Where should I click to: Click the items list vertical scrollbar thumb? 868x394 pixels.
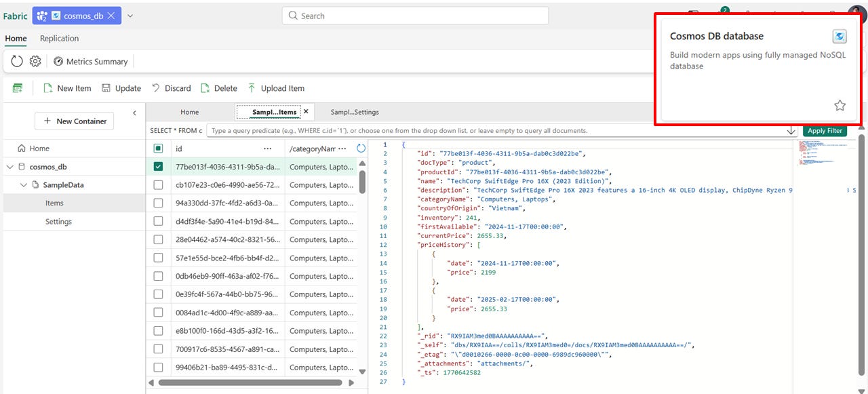[x=362, y=182]
